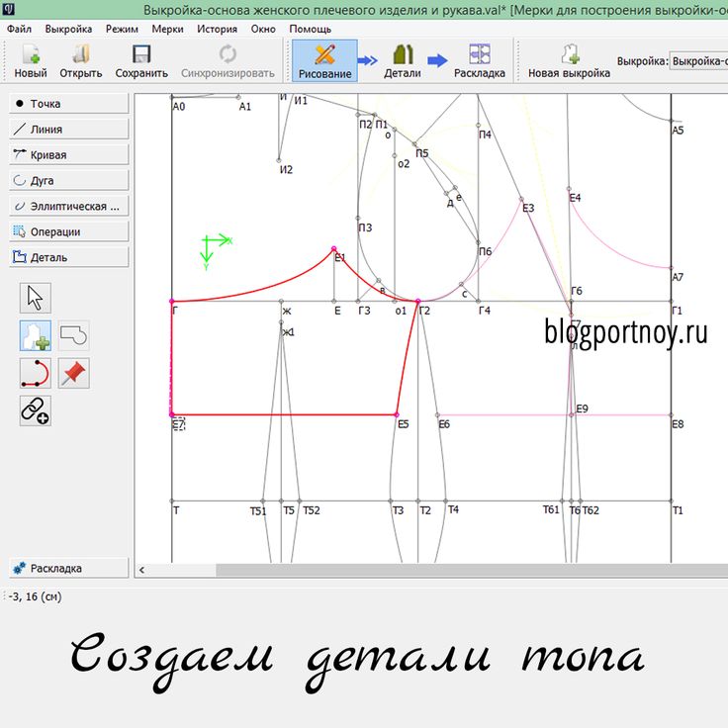Open the Линия tools section
Image resolution: width=728 pixels, height=728 pixels.
click(68, 129)
